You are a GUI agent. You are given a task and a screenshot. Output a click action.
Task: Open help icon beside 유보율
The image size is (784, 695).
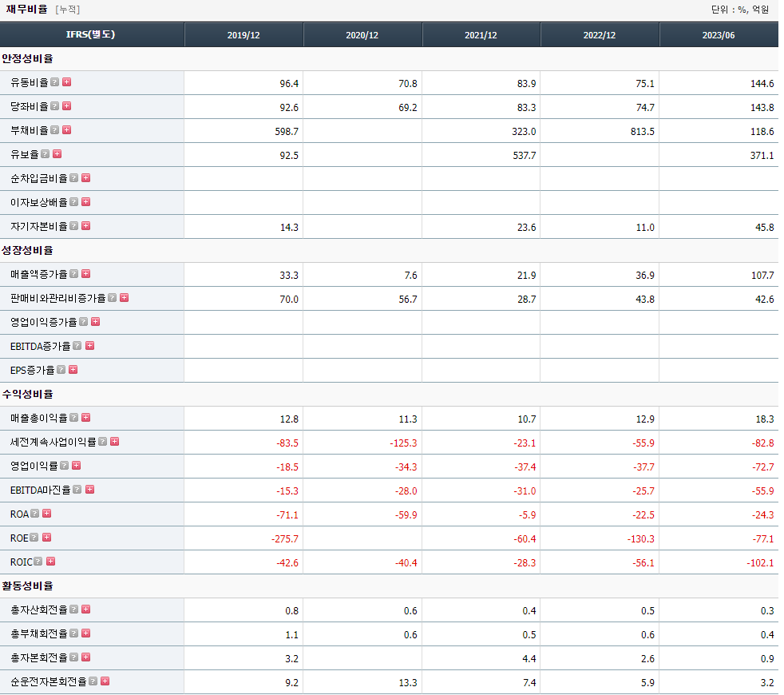46,154
